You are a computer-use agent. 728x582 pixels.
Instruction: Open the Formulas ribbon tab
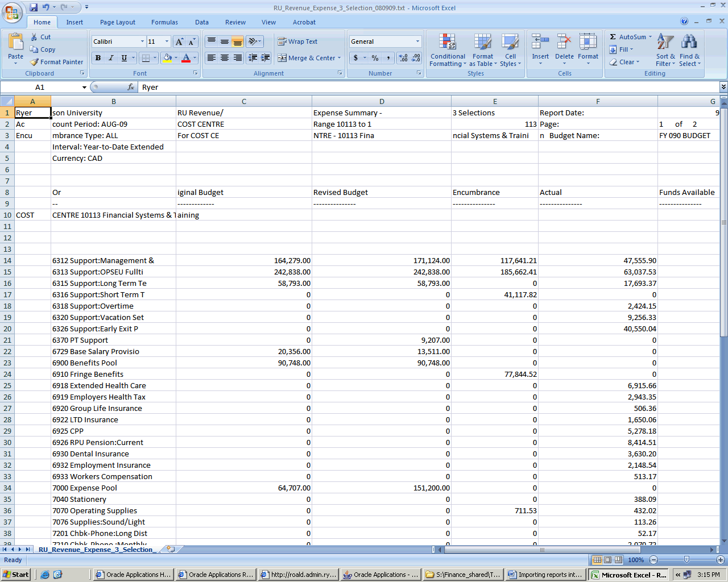coord(164,22)
